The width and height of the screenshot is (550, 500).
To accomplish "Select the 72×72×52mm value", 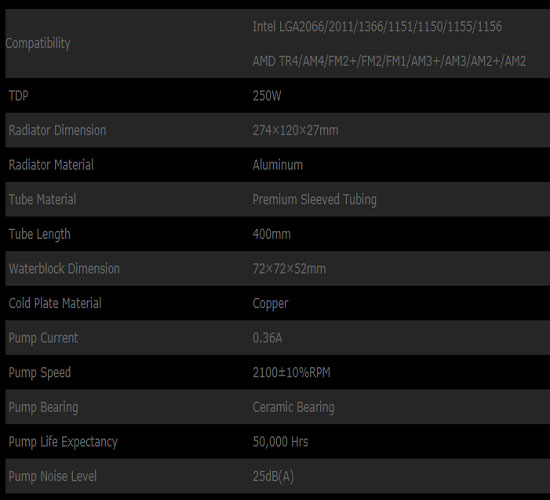I will tap(289, 268).
